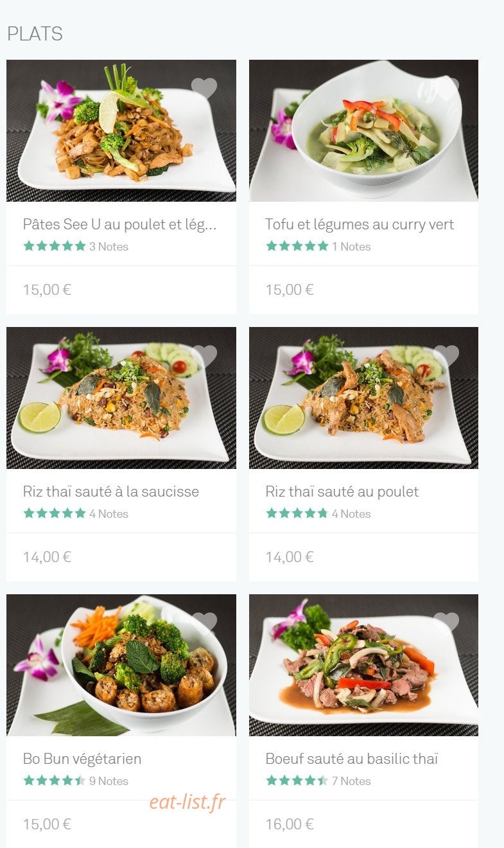Click the Bo Bun bowl photo

(x=121, y=665)
